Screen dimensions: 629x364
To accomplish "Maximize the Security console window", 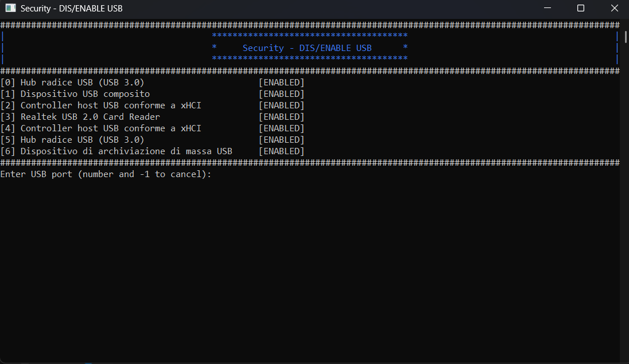I will [x=580, y=9].
